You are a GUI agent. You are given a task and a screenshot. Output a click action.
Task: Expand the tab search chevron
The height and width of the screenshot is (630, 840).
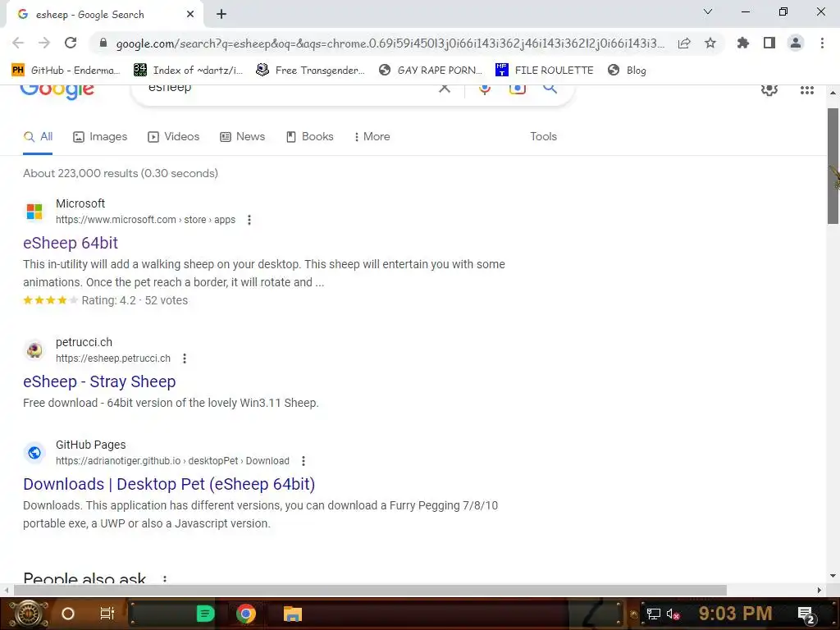[708, 11]
